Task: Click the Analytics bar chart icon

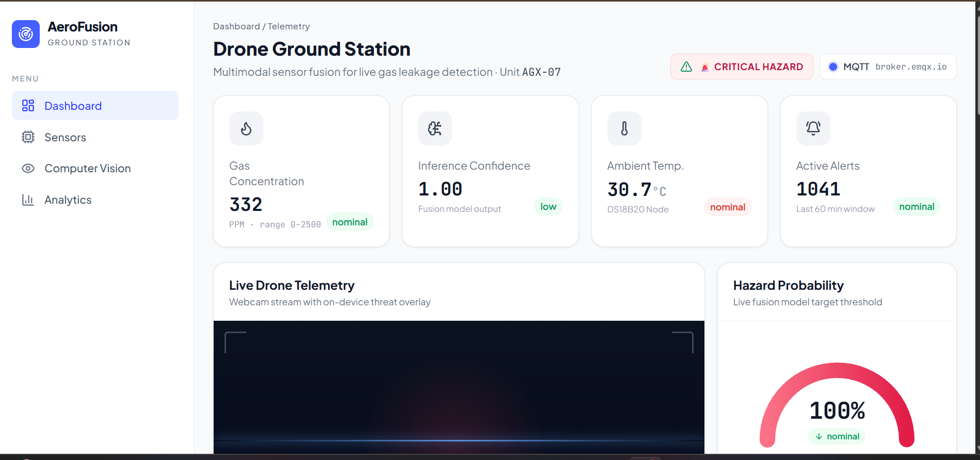Action: (28, 200)
